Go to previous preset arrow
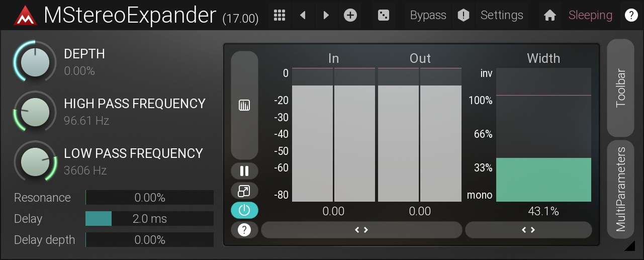 (303, 15)
